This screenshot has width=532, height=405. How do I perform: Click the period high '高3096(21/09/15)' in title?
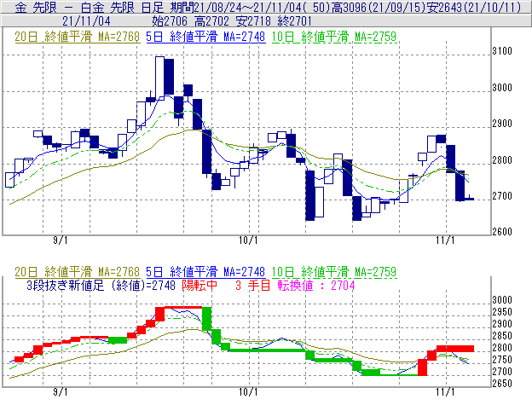click(379, 8)
